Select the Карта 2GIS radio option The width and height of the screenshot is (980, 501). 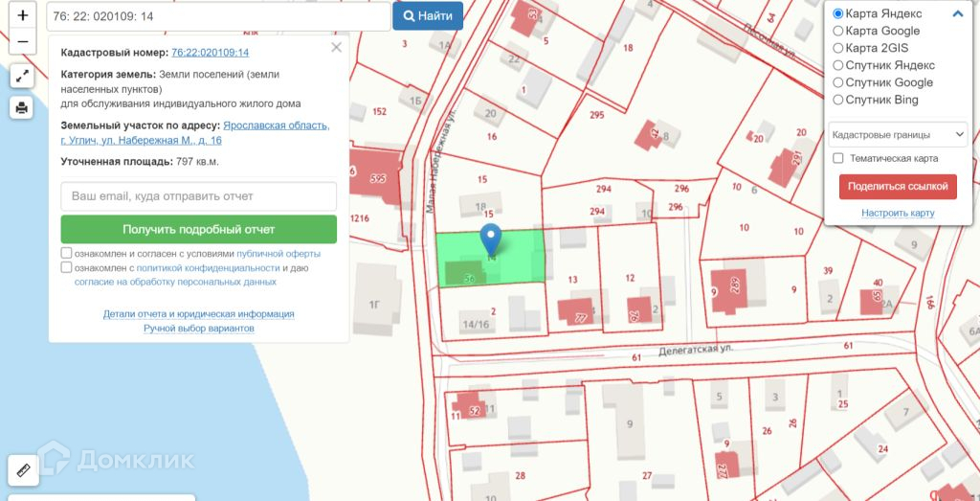click(838, 48)
